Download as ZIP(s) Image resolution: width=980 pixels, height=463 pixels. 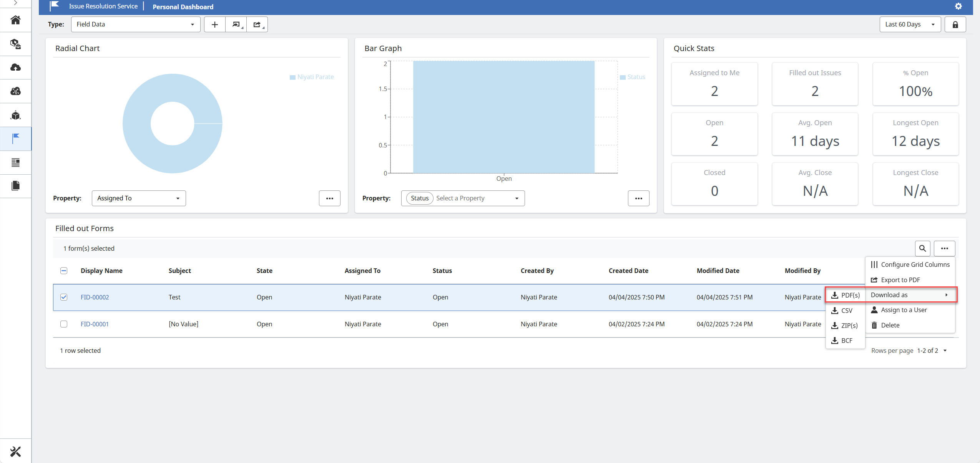(845, 326)
